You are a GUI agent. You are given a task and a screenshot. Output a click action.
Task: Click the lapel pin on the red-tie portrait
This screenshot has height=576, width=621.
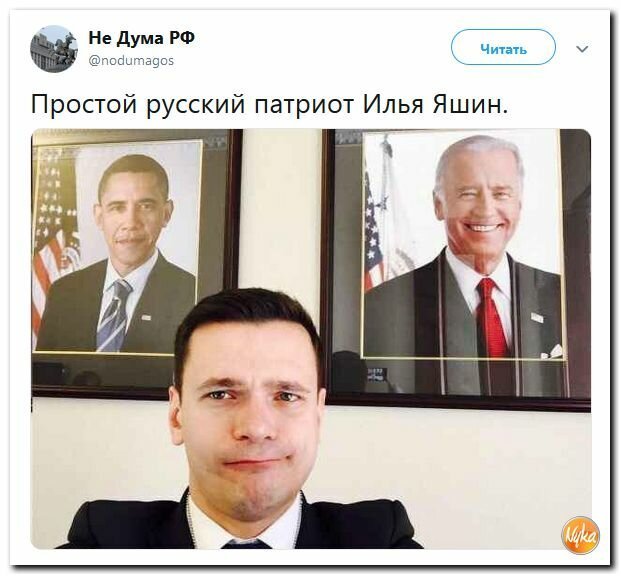[537, 317]
